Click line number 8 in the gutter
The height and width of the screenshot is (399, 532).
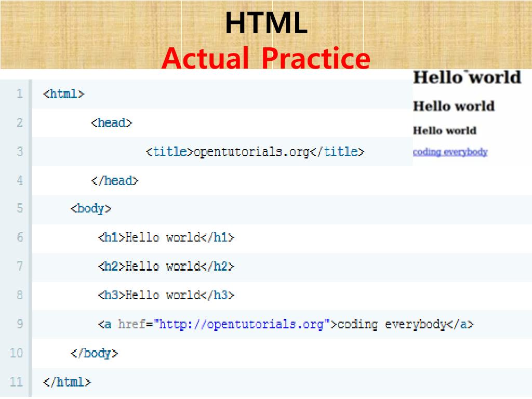pos(20,295)
